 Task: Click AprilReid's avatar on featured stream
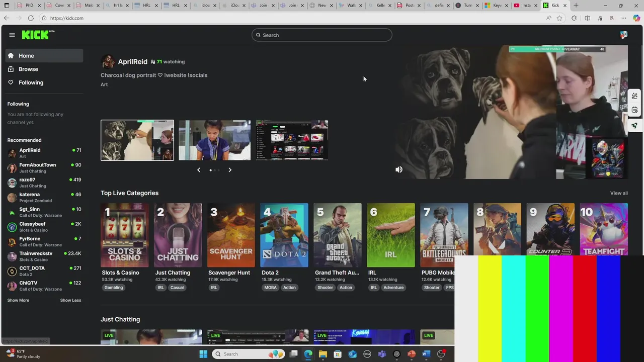[108, 62]
